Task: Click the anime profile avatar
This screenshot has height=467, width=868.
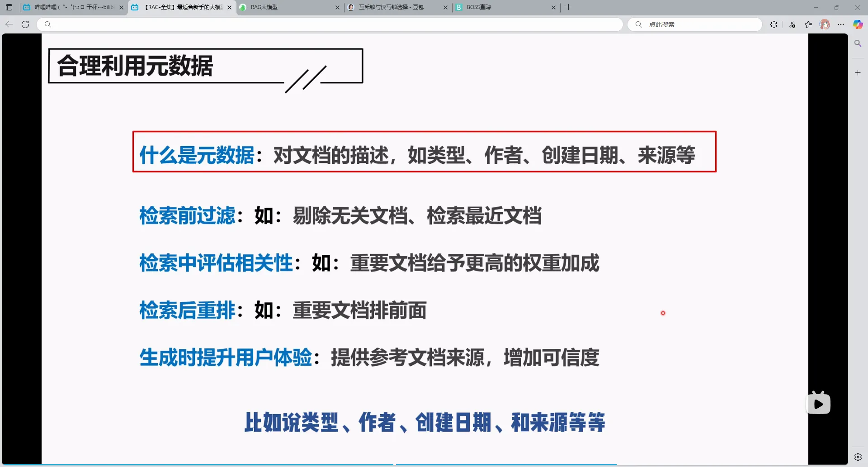Action: pos(825,24)
